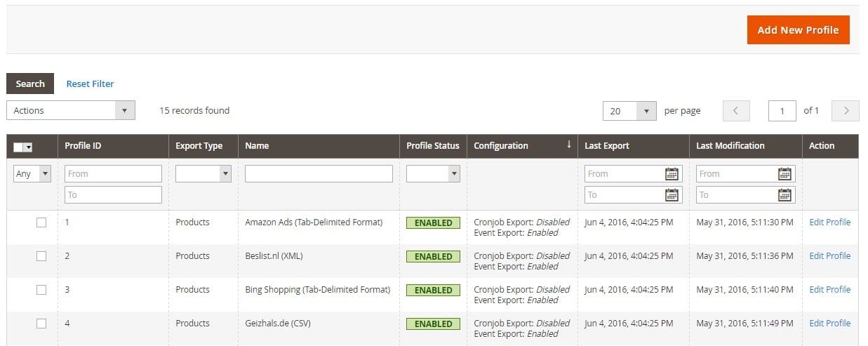Click Last Modification From date field
The height and width of the screenshot is (346, 868).
(746, 173)
